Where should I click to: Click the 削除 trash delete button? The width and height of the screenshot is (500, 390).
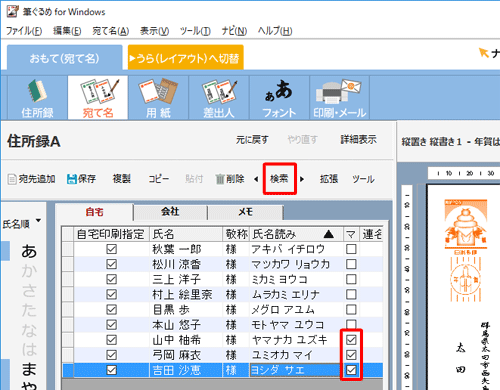click(x=230, y=179)
